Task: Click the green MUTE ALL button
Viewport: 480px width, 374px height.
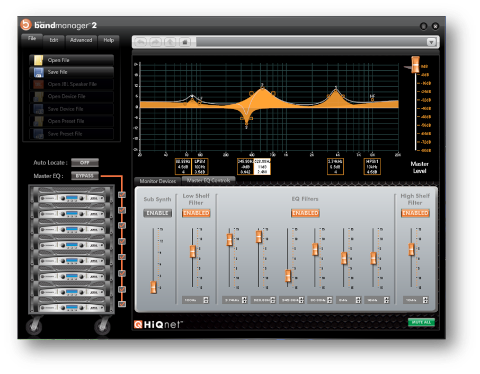Action: (x=421, y=322)
